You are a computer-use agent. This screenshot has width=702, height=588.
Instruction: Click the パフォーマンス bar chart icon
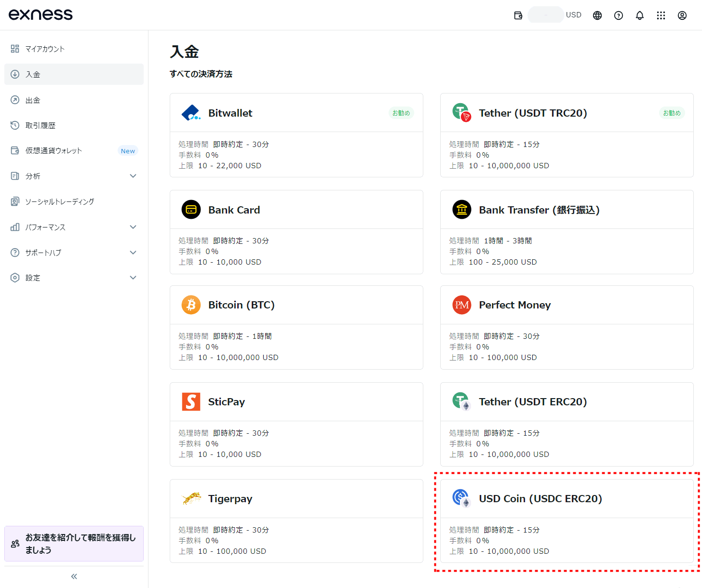(x=15, y=227)
